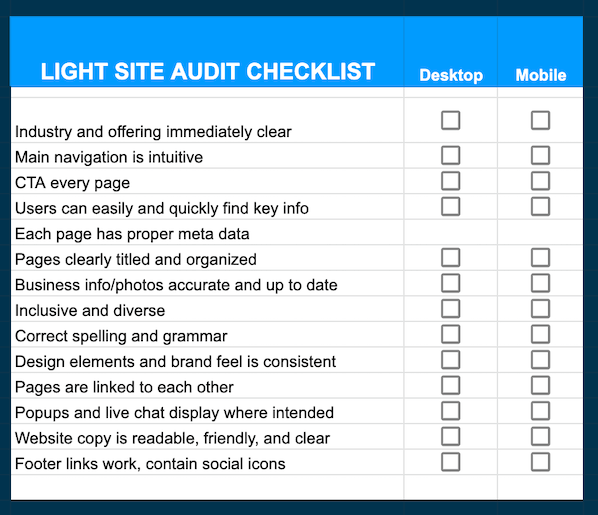The height and width of the screenshot is (515, 598).
Task: Tick Mobile checkbox for Main navigation is intuitive
Action: (x=540, y=155)
